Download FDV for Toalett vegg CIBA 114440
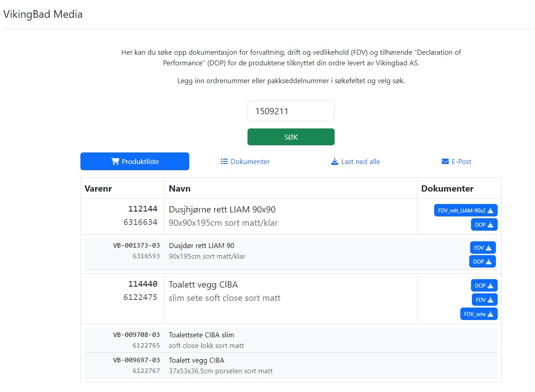Screen dimensions: 535x392 [484, 300]
